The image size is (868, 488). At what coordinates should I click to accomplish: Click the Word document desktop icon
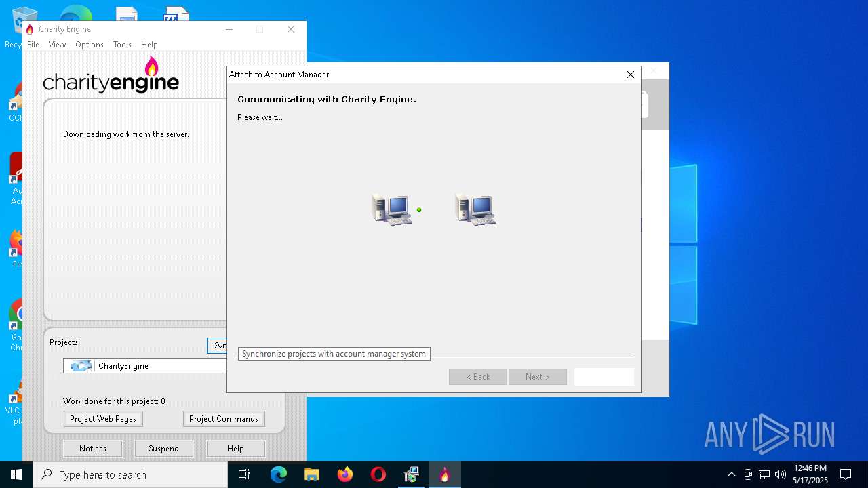(176, 15)
